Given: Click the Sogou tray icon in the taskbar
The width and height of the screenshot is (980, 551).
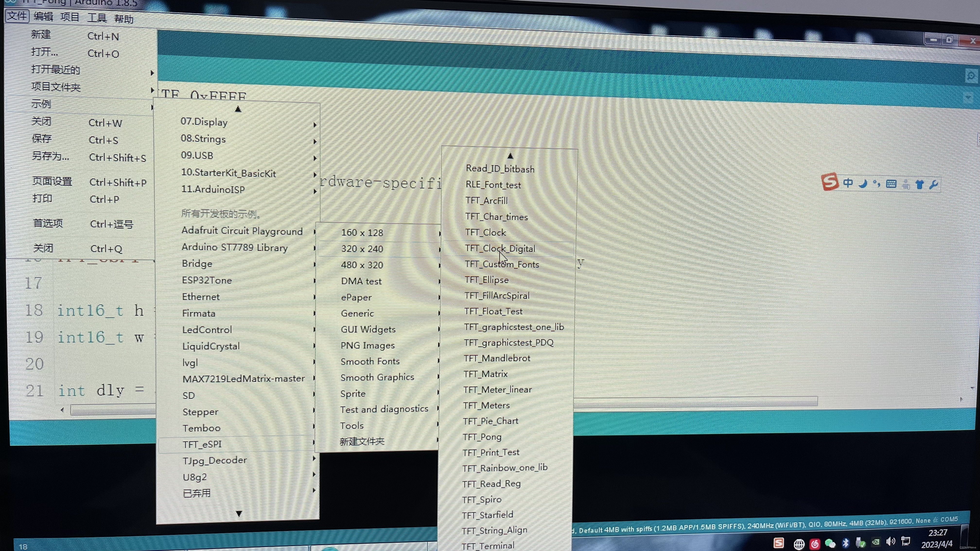Looking at the screenshot, I should click(779, 543).
